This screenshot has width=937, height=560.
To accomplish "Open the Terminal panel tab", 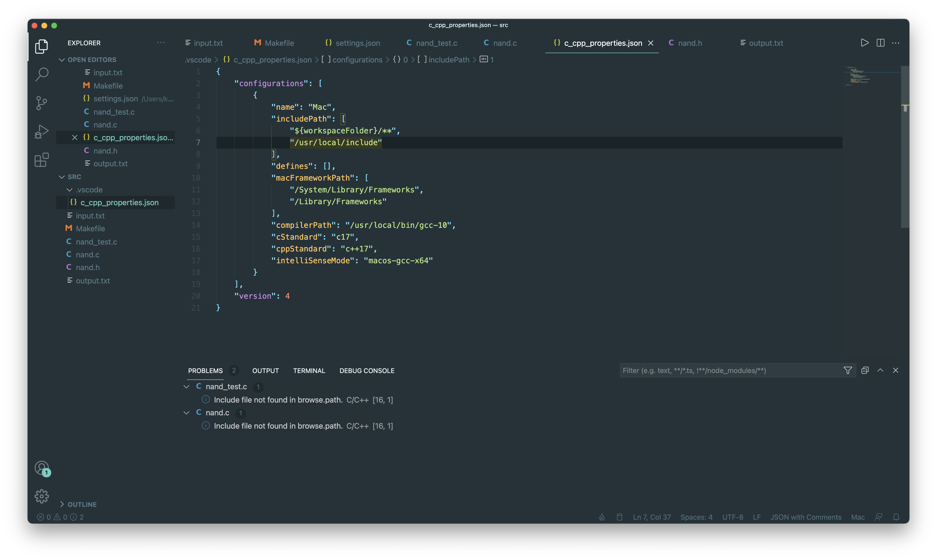I will [x=309, y=371].
